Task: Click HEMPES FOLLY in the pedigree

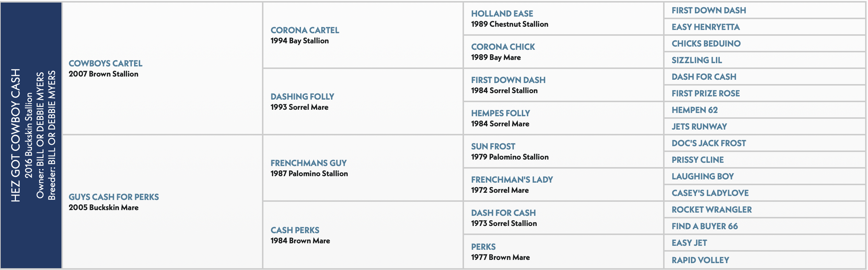Action: (x=500, y=113)
